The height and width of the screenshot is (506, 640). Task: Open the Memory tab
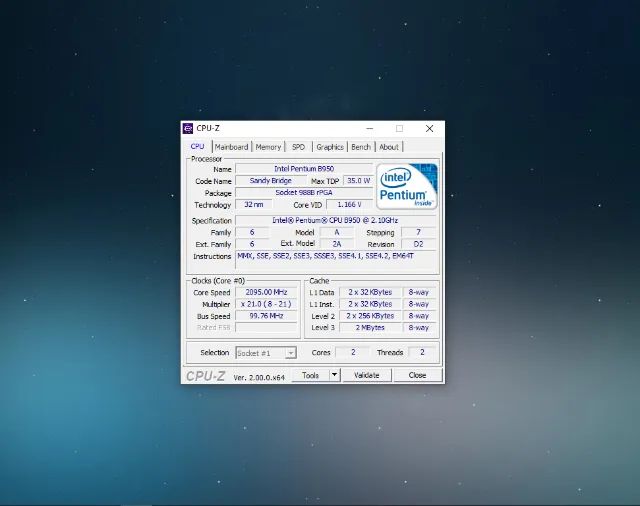[268, 147]
